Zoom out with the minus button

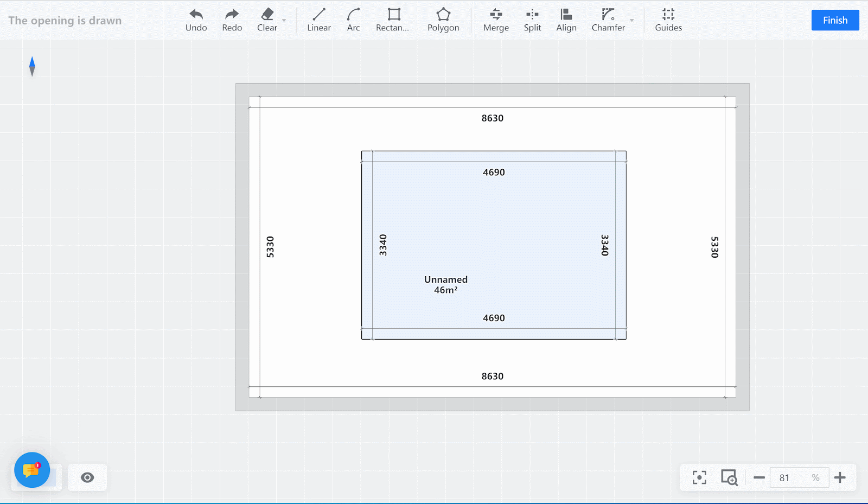[x=759, y=478]
